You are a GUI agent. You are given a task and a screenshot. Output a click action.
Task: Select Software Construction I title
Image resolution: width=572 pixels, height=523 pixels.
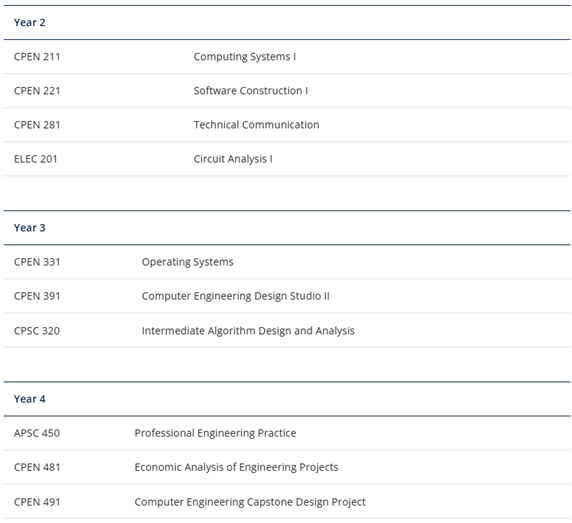[251, 91]
